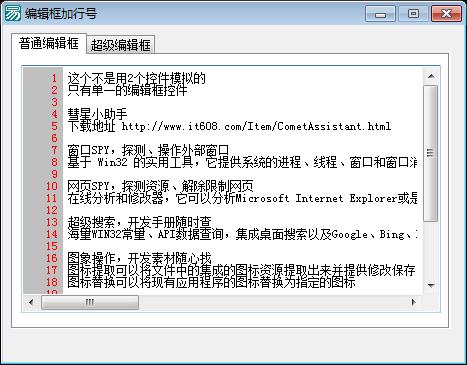Click the vertical scrollbar thumb
The height and width of the screenshot is (365, 467).
tap(431, 153)
